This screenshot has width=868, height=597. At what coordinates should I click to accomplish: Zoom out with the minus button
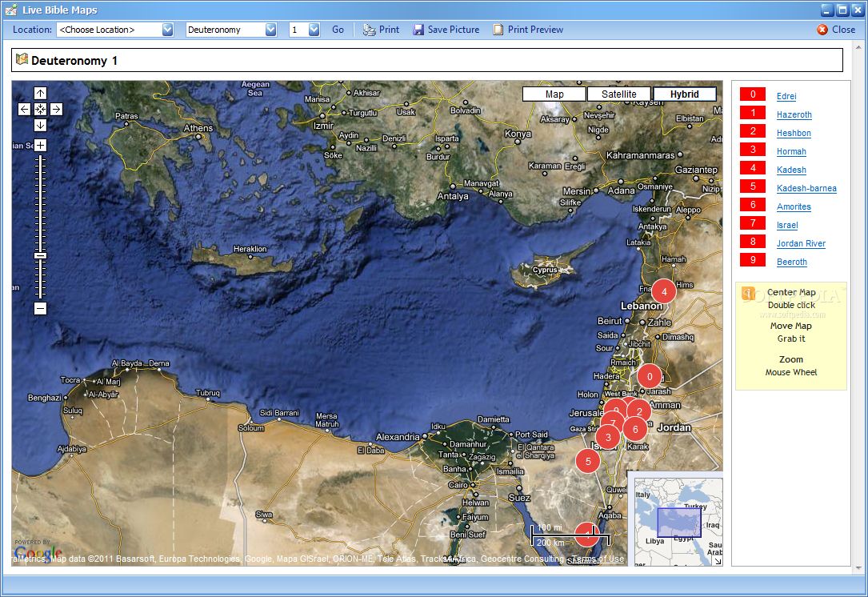pyautogui.click(x=41, y=308)
